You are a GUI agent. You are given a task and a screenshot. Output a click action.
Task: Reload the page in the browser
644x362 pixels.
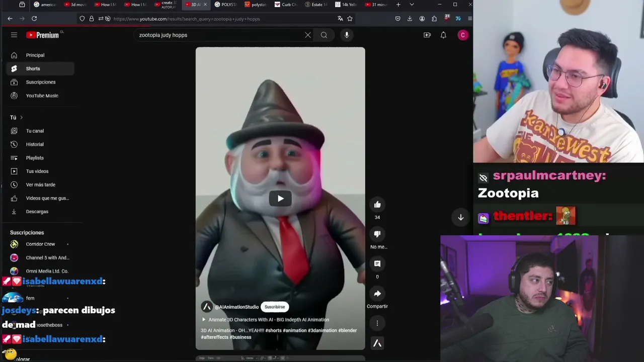pyautogui.click(x=34, y=19)
